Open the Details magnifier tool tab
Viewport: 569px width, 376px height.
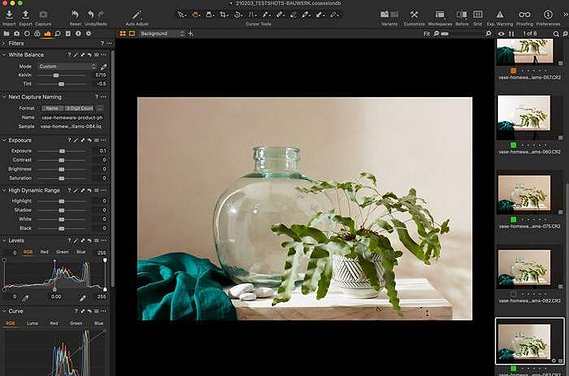pyautogui.click(x=57, y=33)
